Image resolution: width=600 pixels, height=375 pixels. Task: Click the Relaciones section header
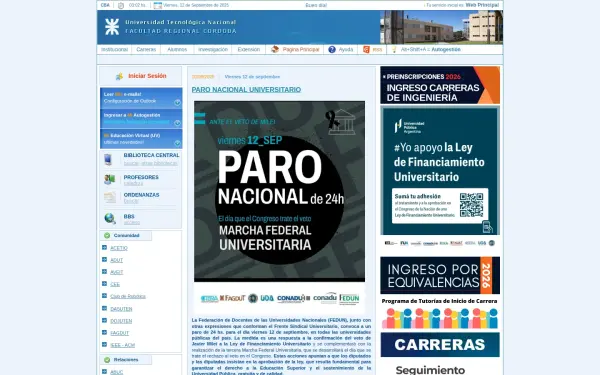coord(126,360)
